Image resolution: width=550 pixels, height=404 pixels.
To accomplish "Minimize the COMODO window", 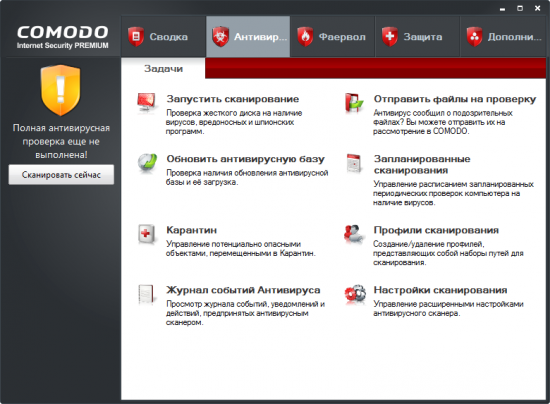I will (502, 8).
